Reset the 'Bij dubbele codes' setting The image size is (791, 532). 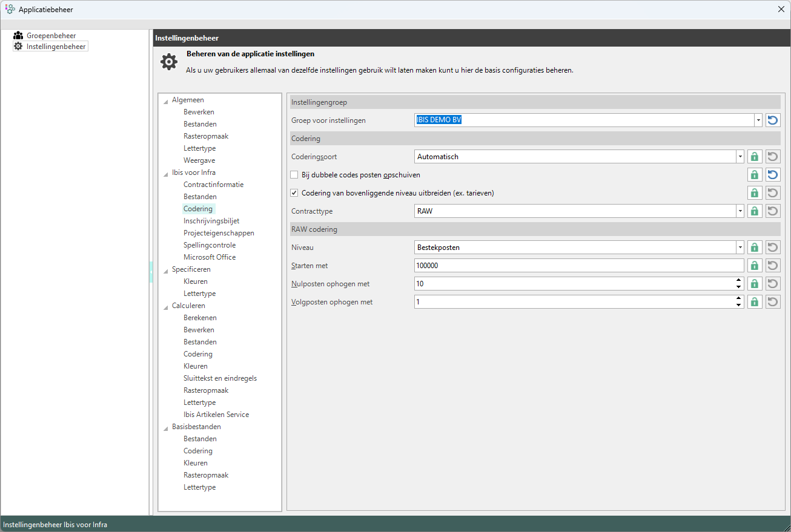pyautogui.click(x=772, y=175)
